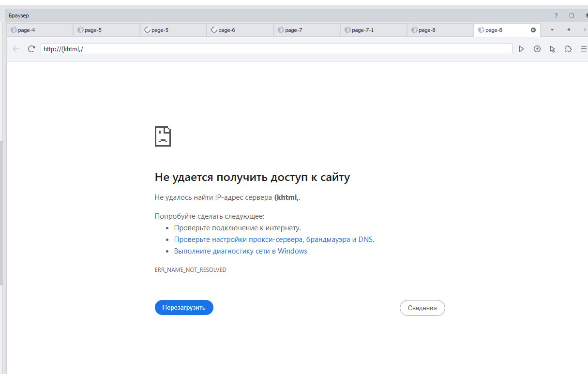The height and width of the screenshot is (374, 588).
Task: Switch to the page-7-1 tab
Action: tap(374, 30)
